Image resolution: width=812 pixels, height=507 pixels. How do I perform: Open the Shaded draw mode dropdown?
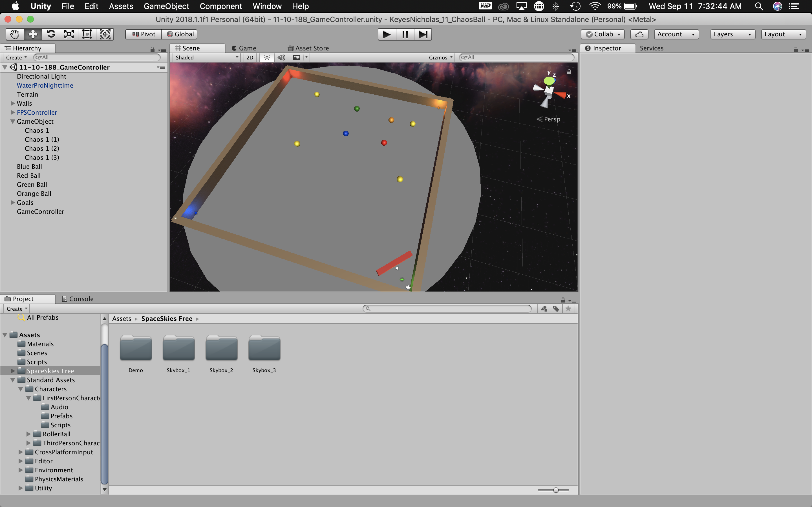tap(206, 57)
